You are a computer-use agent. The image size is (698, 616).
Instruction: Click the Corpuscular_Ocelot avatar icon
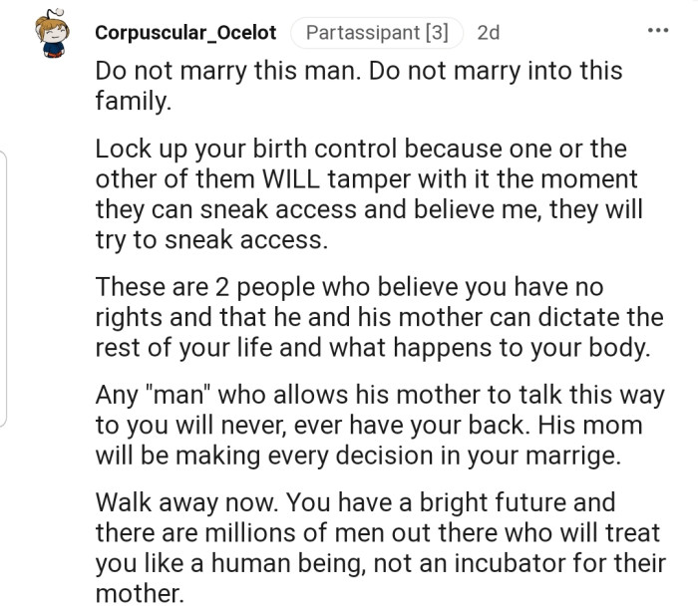pos(50,34)
